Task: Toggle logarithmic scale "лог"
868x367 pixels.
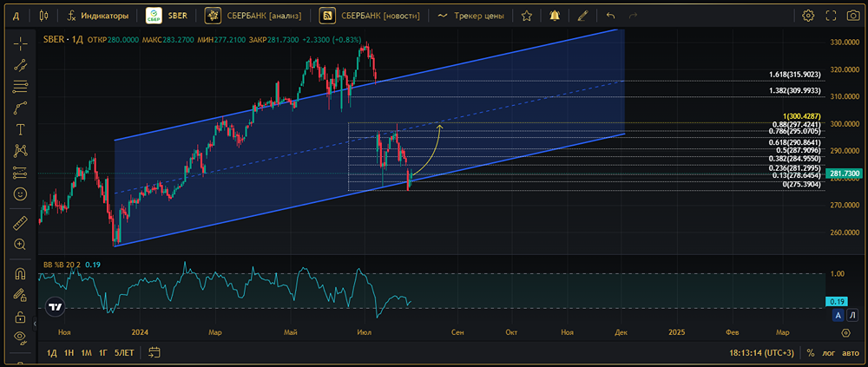Action: click(x=831, y=353)
